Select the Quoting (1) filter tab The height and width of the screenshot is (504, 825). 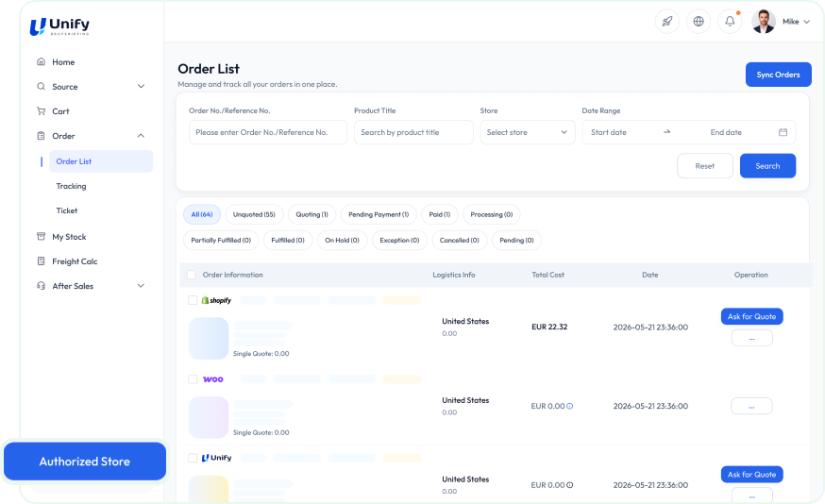click(x=311, y=214)
